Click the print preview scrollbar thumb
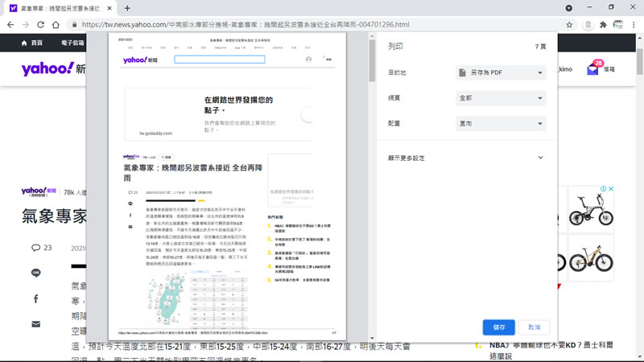644x362 pixels. [372, 61]
